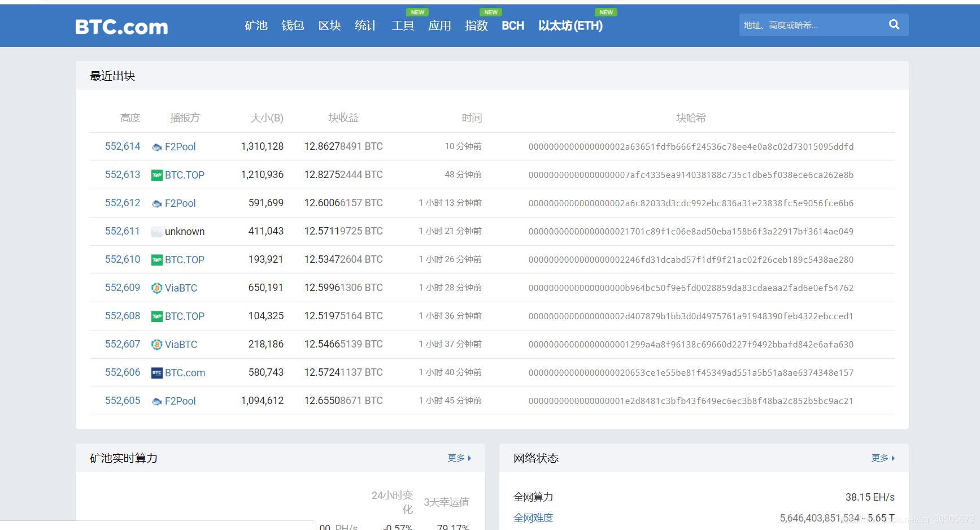
Task: Click F2Pool fish icon in row 552,614
Action: click(x=157, y=147)
